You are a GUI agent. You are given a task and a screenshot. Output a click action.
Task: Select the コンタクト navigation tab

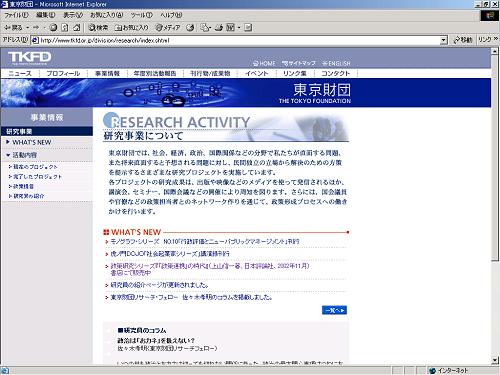[336, 73]
